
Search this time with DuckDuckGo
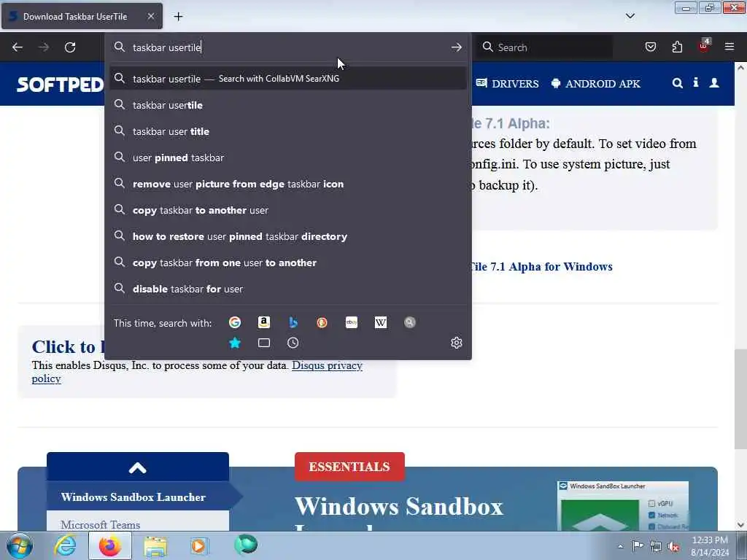pyautogui.click(x=322, y=322)
